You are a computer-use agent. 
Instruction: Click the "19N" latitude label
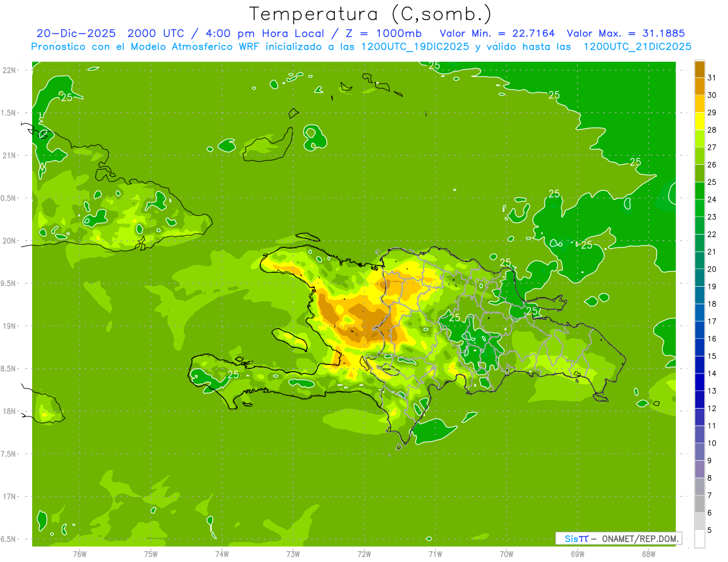pyautogui.click(x=9, y=326)
